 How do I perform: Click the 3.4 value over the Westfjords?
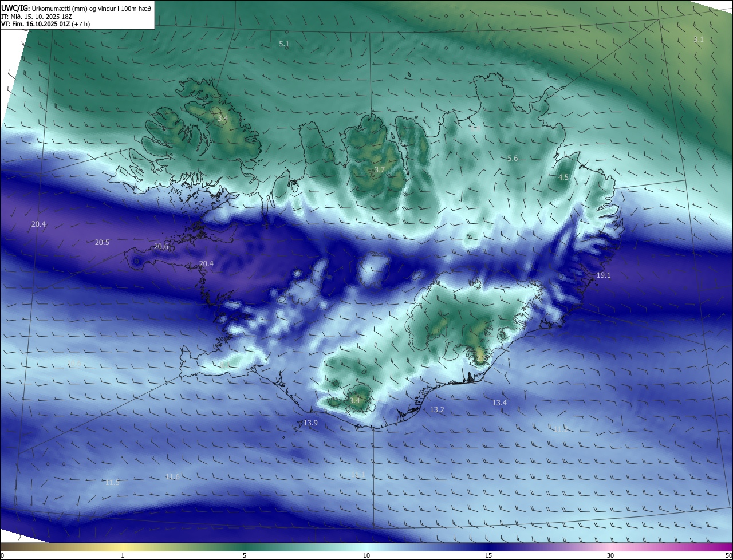(x=223, y=119)
